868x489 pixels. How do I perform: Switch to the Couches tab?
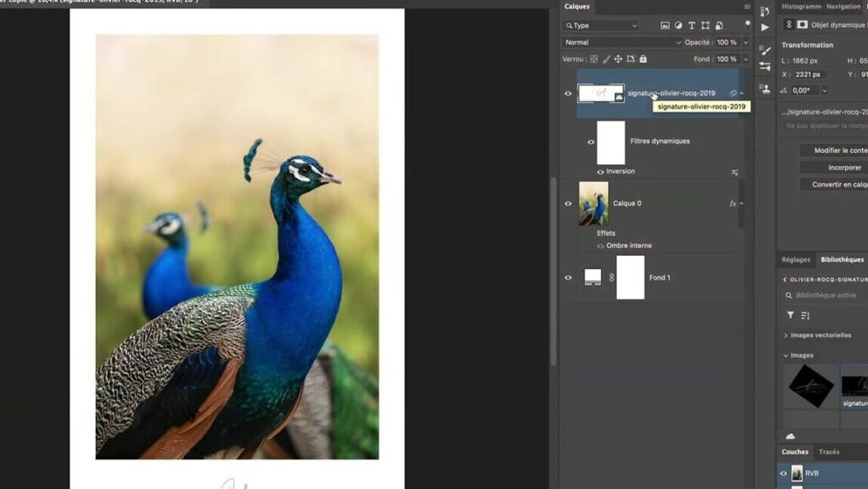coord(795,452)
